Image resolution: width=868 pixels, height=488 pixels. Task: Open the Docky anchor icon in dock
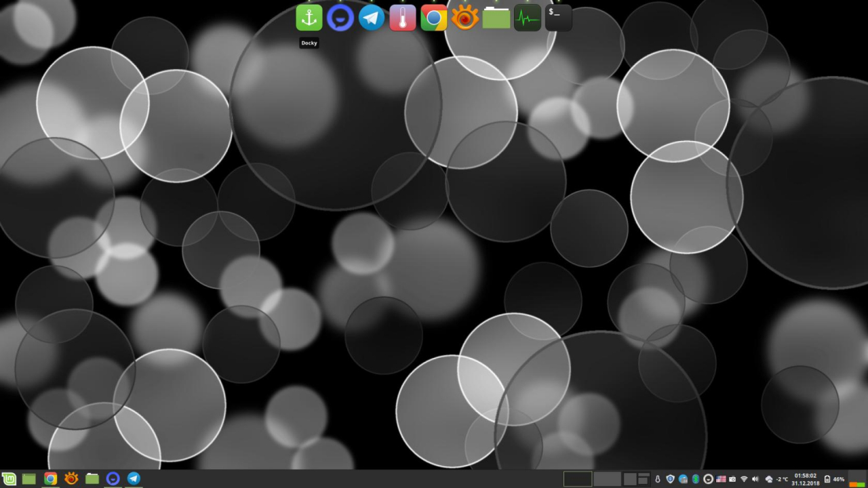309,18
